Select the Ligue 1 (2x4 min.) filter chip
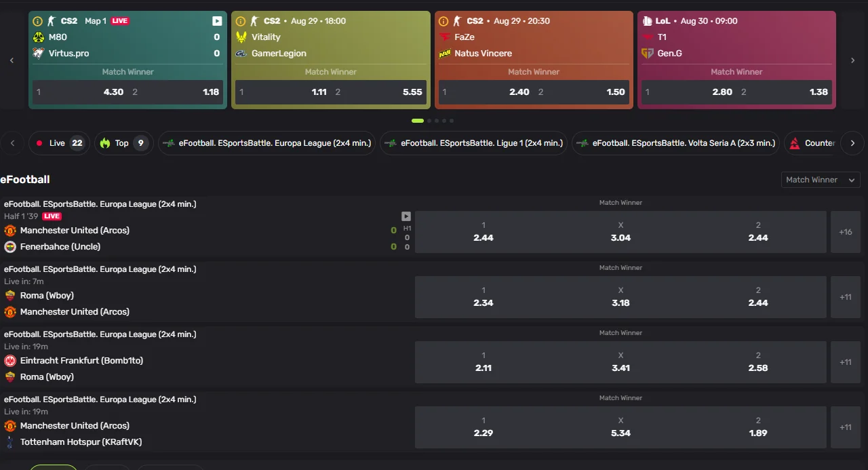Screen dimensions: 868x470 (473, 143)
